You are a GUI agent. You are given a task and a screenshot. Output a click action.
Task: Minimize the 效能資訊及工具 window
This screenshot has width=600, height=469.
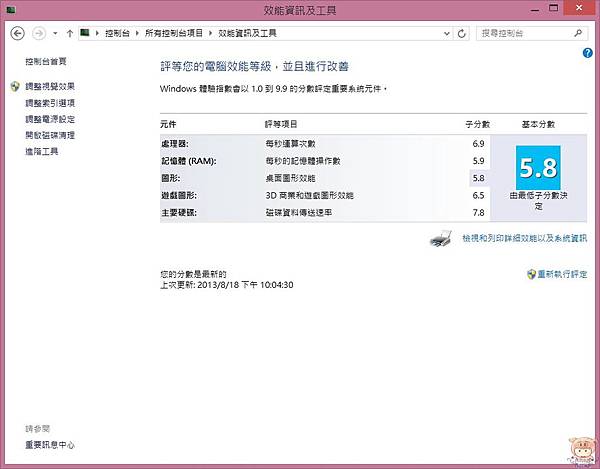tap(535, 9)
